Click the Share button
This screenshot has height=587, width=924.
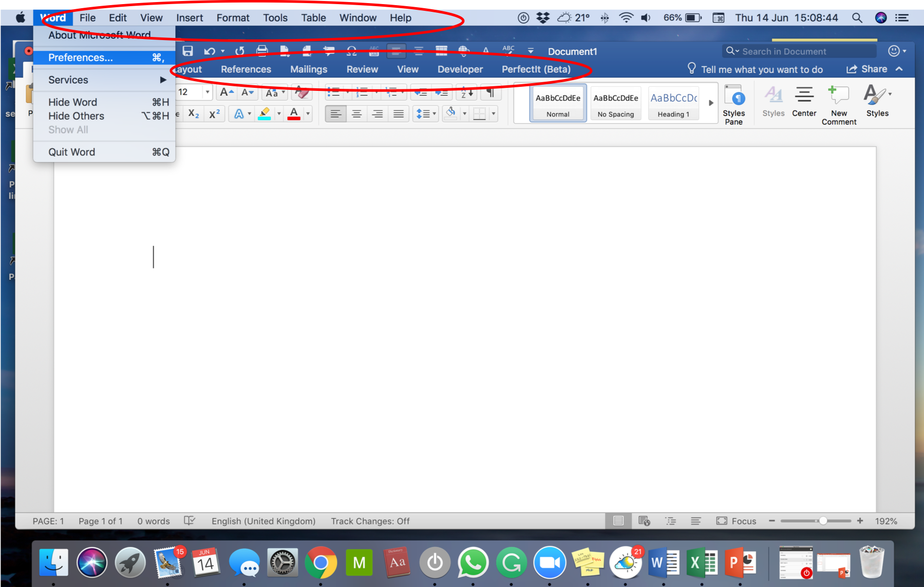pos(867,69)
